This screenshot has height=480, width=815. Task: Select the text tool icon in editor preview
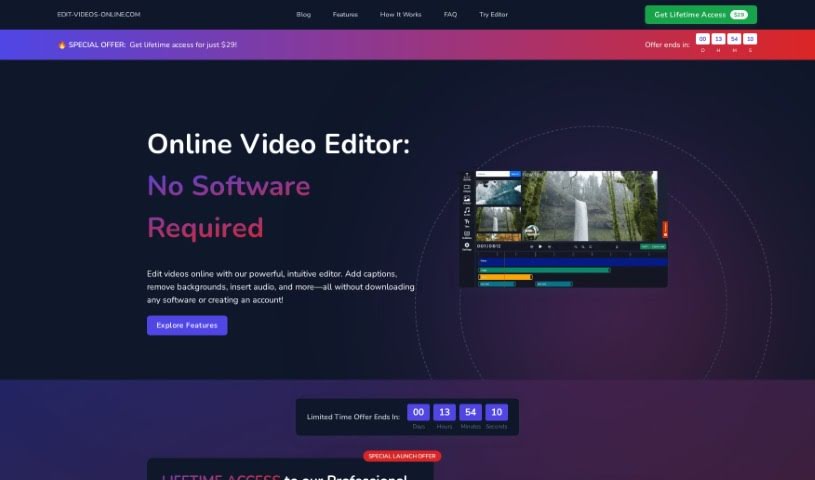point(467,223)
